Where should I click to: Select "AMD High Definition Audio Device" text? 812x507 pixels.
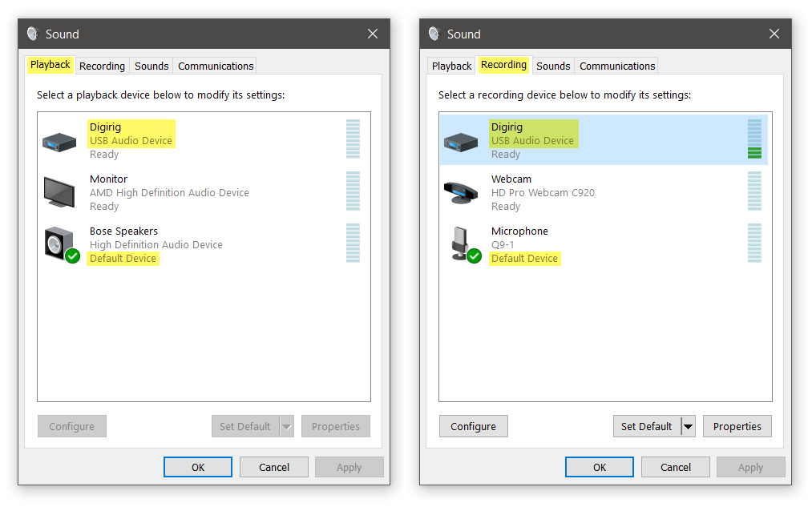169,192
